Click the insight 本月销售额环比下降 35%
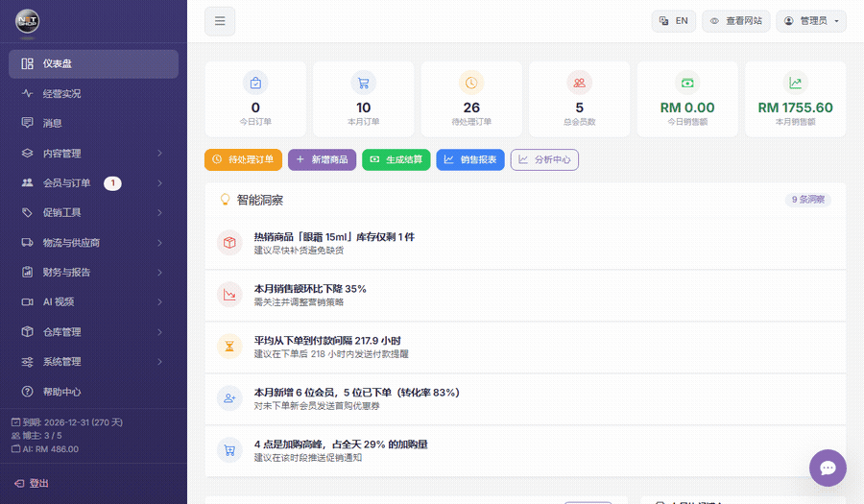864x504 pixels. pos(310,289)
